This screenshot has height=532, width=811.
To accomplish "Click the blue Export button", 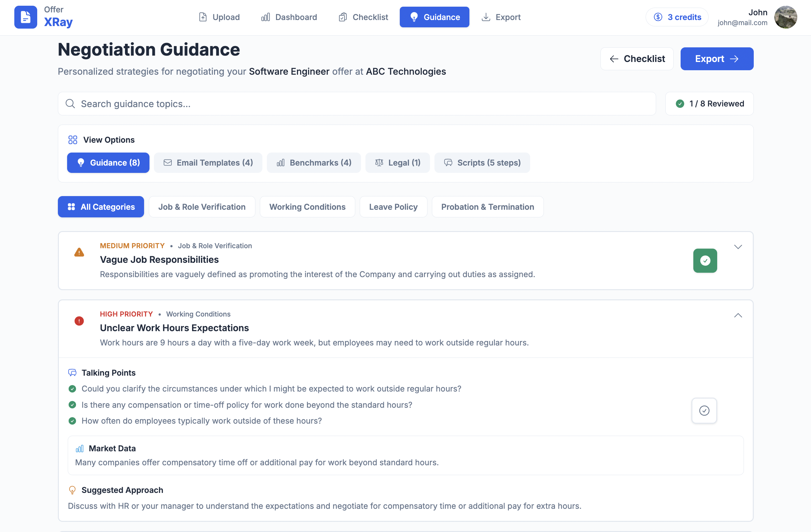I will pyautogui.click(x=717, y=58).
